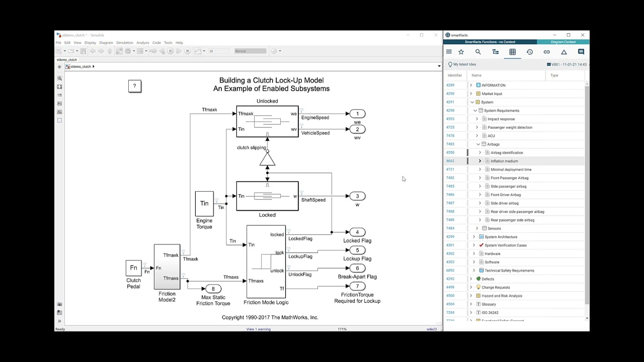Screen dimensions: 644x362
Task: Select the Inflation medium row
Action: (514, 161)
